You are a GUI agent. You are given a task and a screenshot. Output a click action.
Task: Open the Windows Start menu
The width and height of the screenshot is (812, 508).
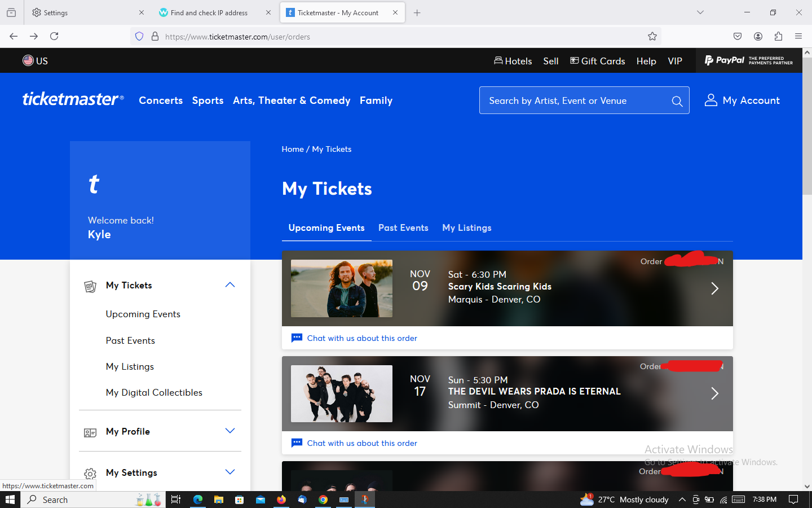coord(10,500)
